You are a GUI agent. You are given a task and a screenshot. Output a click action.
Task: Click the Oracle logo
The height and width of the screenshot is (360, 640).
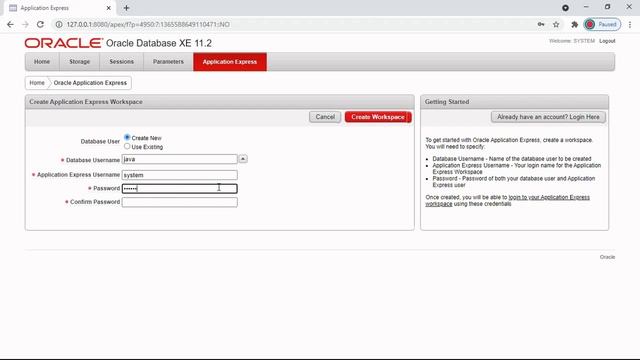[64, 43]
